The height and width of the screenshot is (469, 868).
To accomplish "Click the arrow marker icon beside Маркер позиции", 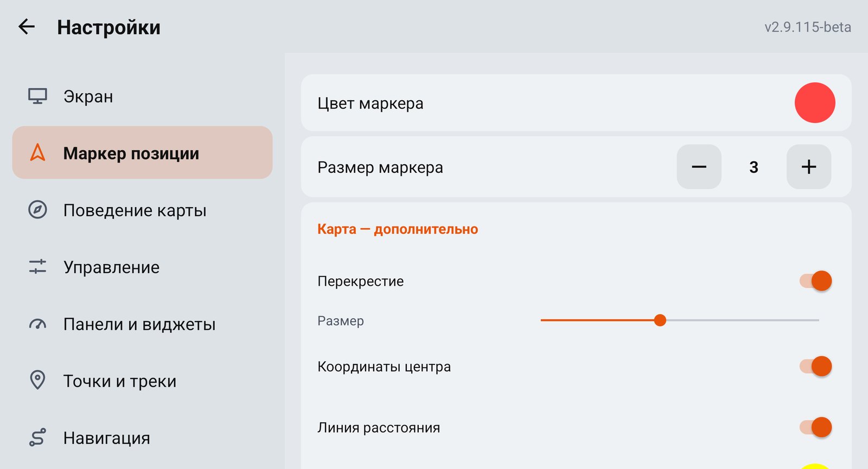I will click(37, 152).
